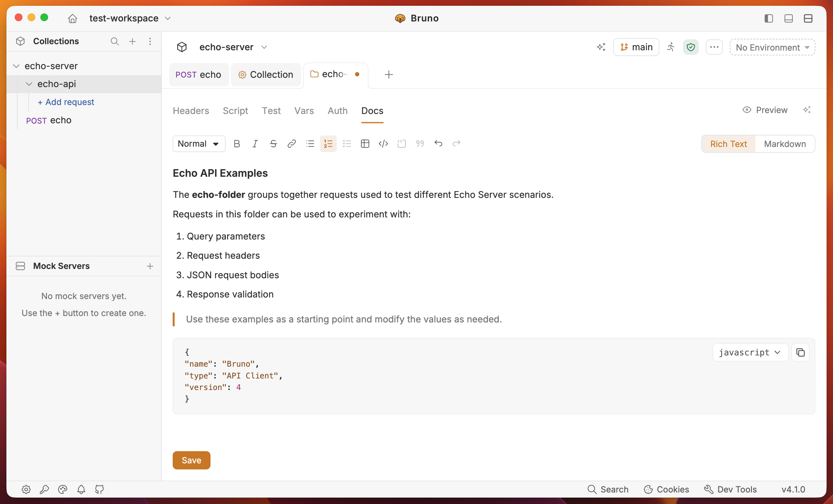Image resolution: width=833 pixels, height=504 pixels.
Task: Open the AI sparkle assistant in header
Action: [601, 47]
